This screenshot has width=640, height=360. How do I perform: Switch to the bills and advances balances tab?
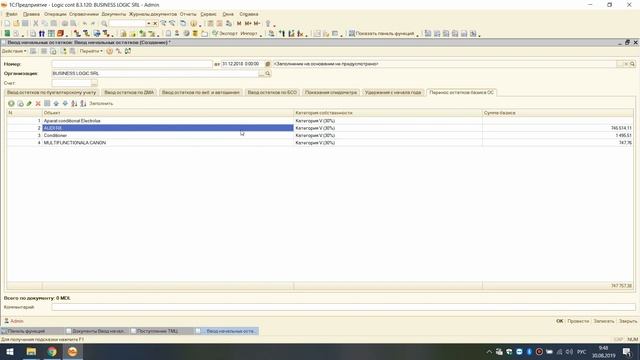(x=200, y=93)
